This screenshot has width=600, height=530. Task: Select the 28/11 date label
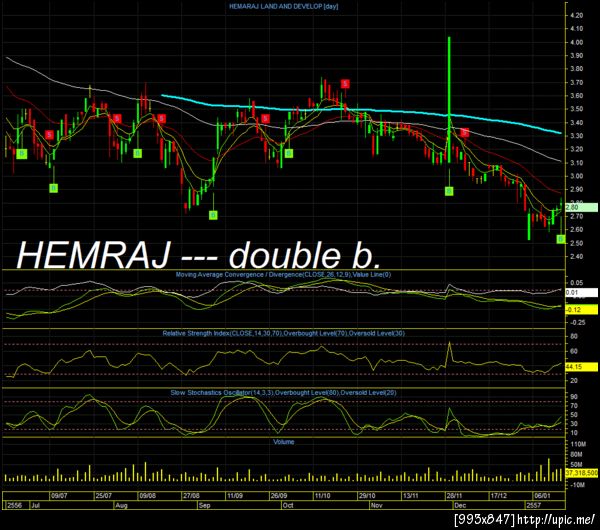[x=454, y=496]
